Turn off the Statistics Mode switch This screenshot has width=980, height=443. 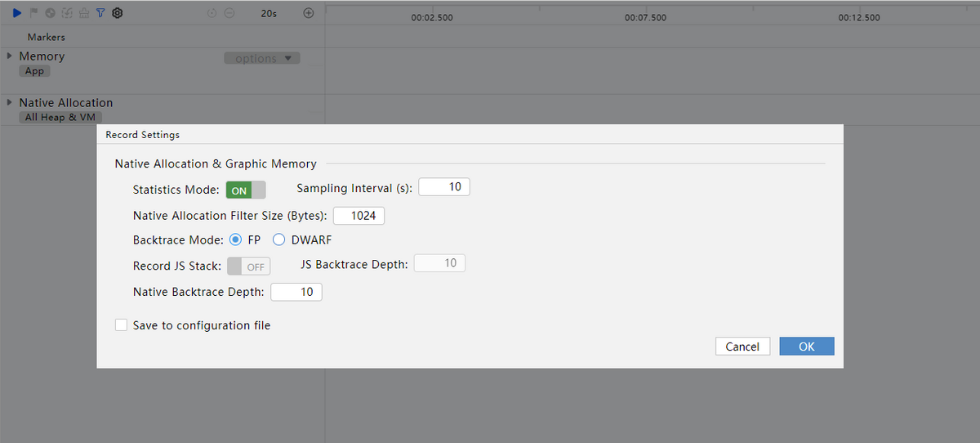pos(246,190)
